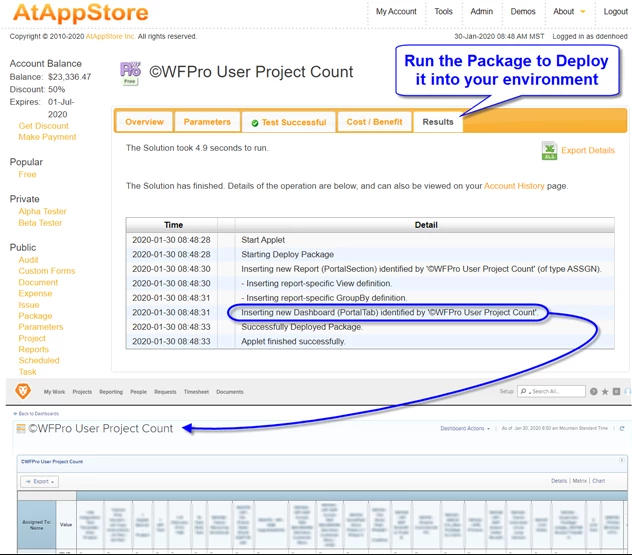The image size is (632, 555).
Task: Click the WFPro package icon
Action: 130,73
